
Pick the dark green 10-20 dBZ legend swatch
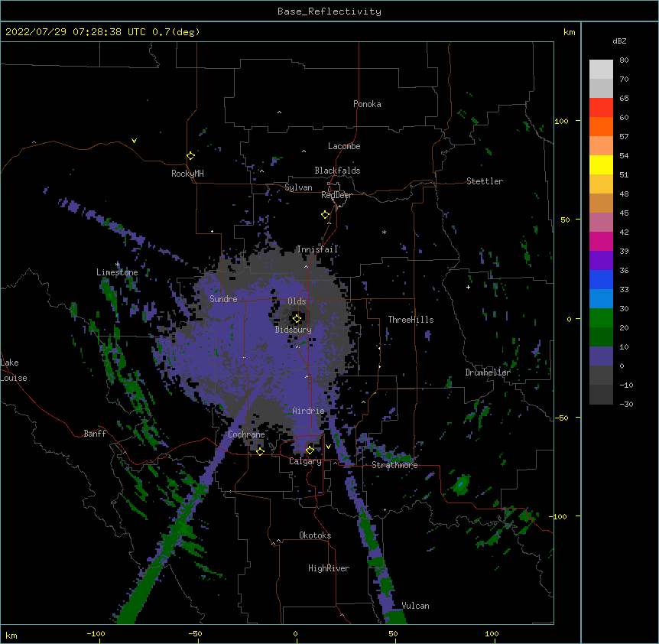[601, 337]
